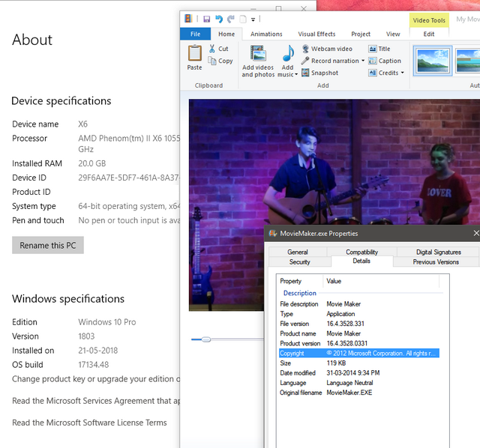
Task: Expand the Add music dropdown arrow
Action: coord(296,74)
